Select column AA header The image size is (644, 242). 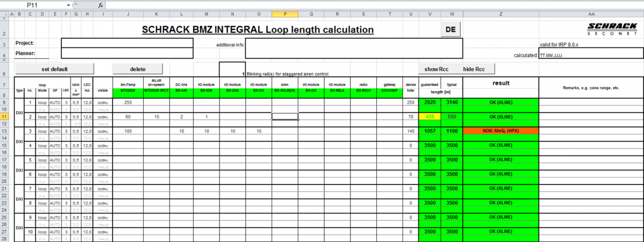tap(591, 14)
